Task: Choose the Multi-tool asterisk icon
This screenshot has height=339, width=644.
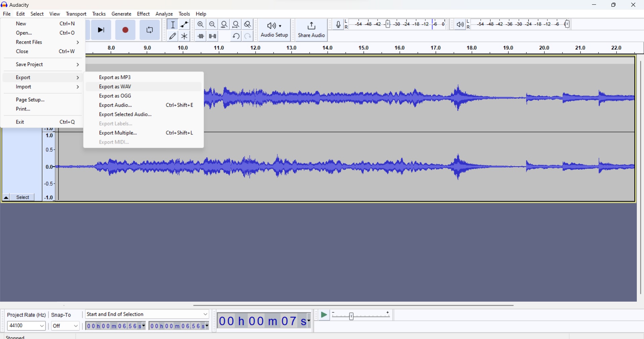Action: pyautogui.click(x=184, y=36)
